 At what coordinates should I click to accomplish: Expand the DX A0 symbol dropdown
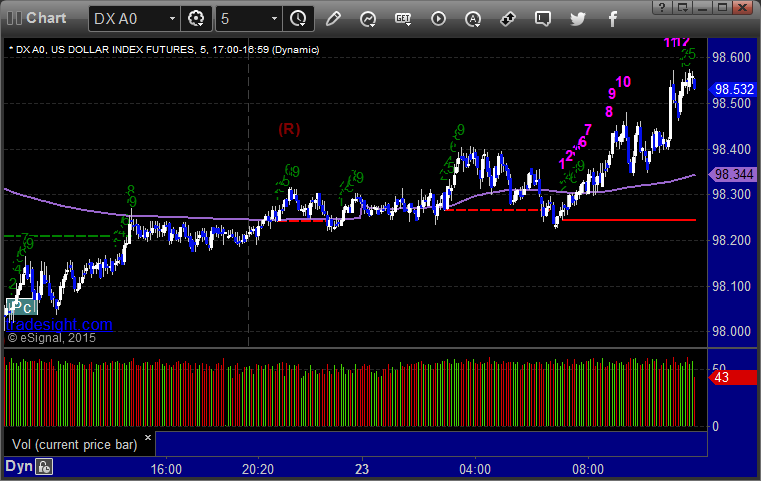tap(172, 19)
